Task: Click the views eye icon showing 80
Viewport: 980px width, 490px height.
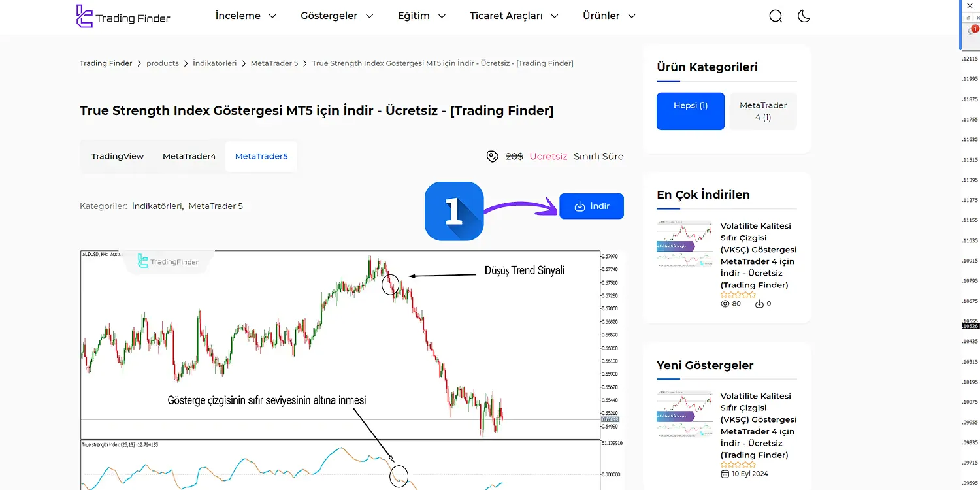Action: pyautogui.click(x=724, y=303)
